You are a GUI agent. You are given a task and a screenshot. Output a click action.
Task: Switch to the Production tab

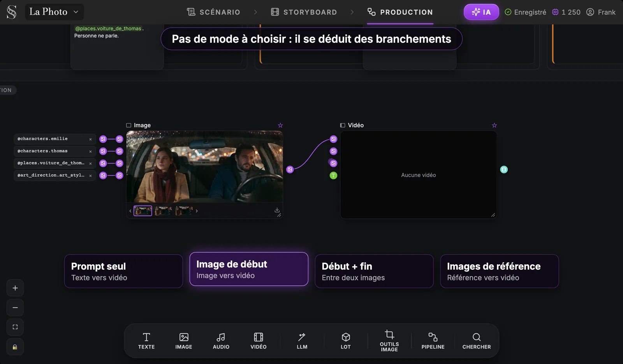click(x=400, y=12)
